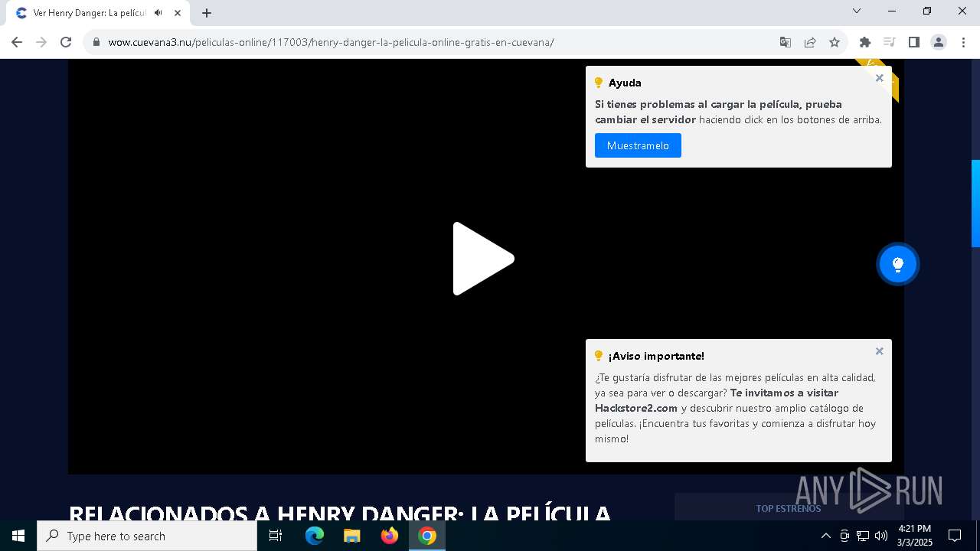Open a new browser tab
Image resolution: width=980 pixels, height=551 pixels.
tap(207, 13)
